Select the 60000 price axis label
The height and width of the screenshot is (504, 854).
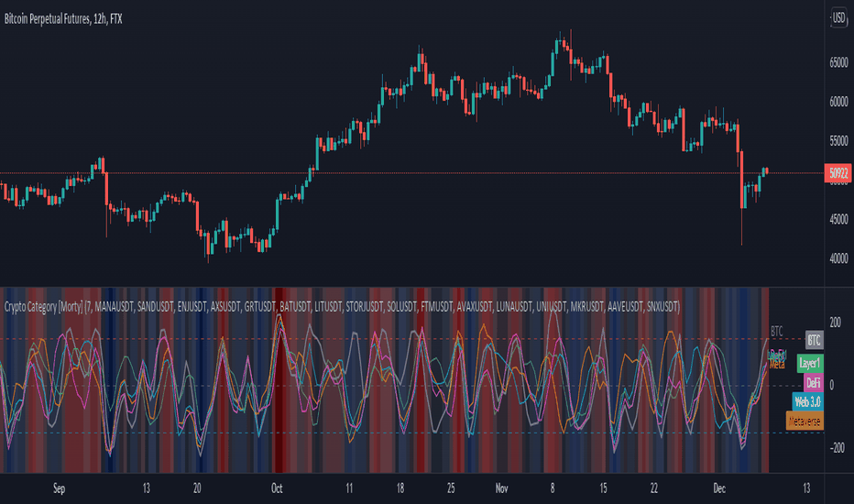tap(838, 102)
